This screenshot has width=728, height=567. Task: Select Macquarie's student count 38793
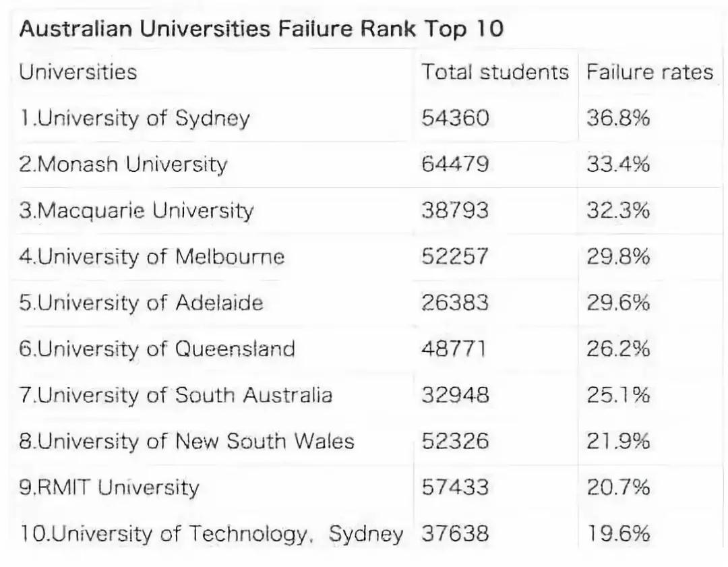click(x=455, y=210)
